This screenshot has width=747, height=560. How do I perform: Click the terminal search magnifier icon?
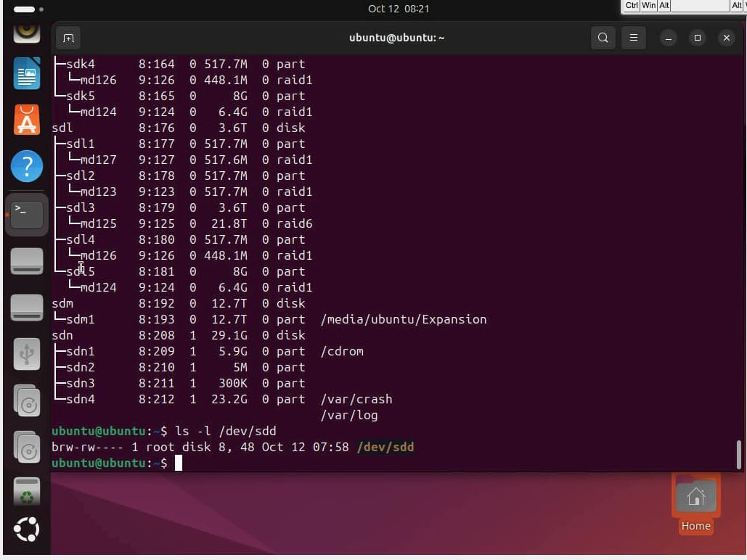pyautogui.click(x=603, y=38)
